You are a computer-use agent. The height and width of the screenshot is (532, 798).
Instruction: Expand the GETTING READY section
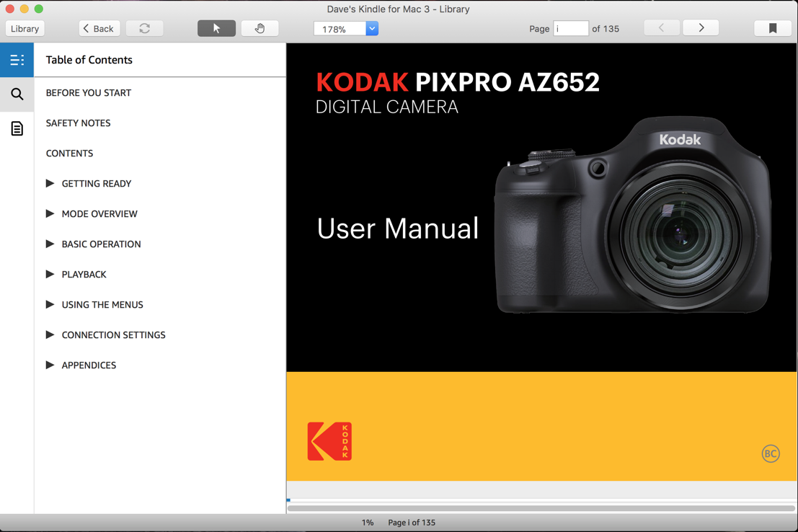pyautogui.click(x=50, y=183)
